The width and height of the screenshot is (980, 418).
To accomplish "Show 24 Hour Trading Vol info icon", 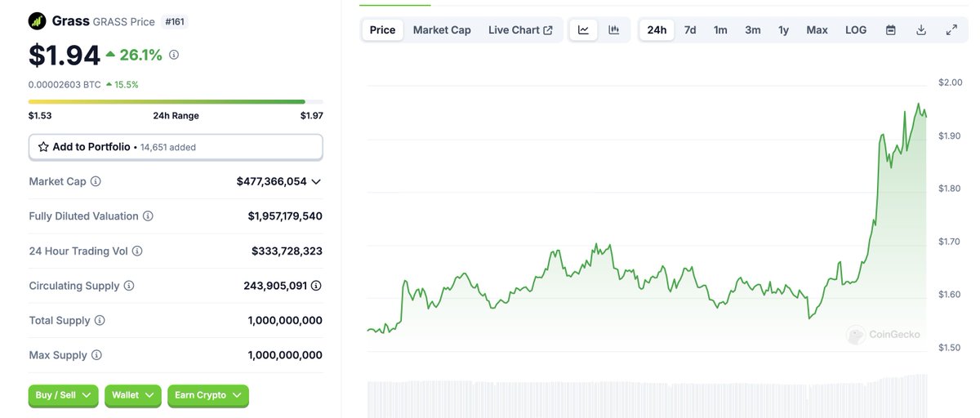I will click(x=137, y=251).
